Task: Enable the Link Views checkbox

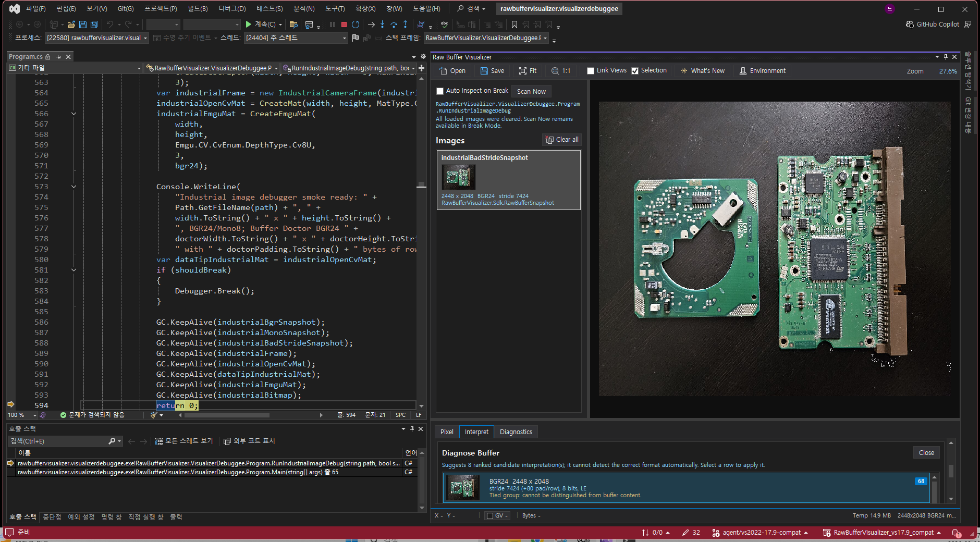Action: click(x=591, y=71)
